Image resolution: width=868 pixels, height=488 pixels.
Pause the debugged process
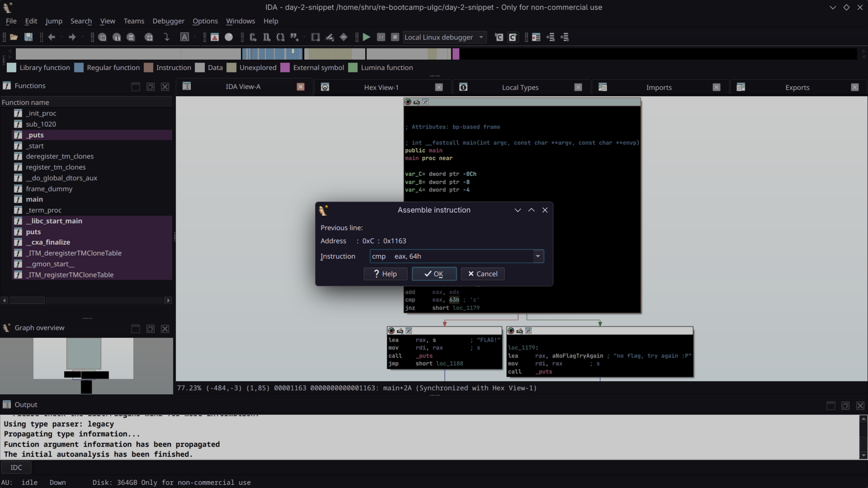(381, 37)
